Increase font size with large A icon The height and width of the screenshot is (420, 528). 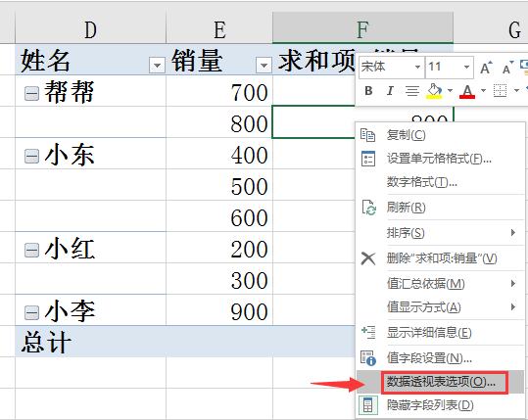[486, 68]
